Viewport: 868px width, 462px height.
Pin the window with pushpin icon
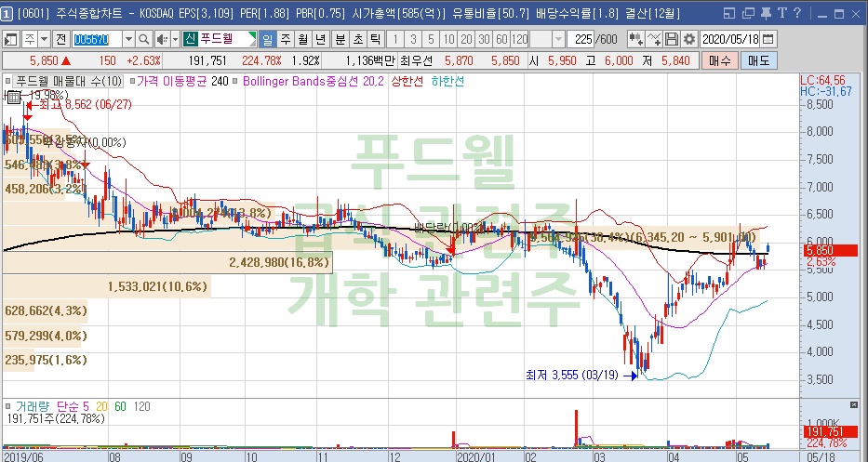point(766,13)
